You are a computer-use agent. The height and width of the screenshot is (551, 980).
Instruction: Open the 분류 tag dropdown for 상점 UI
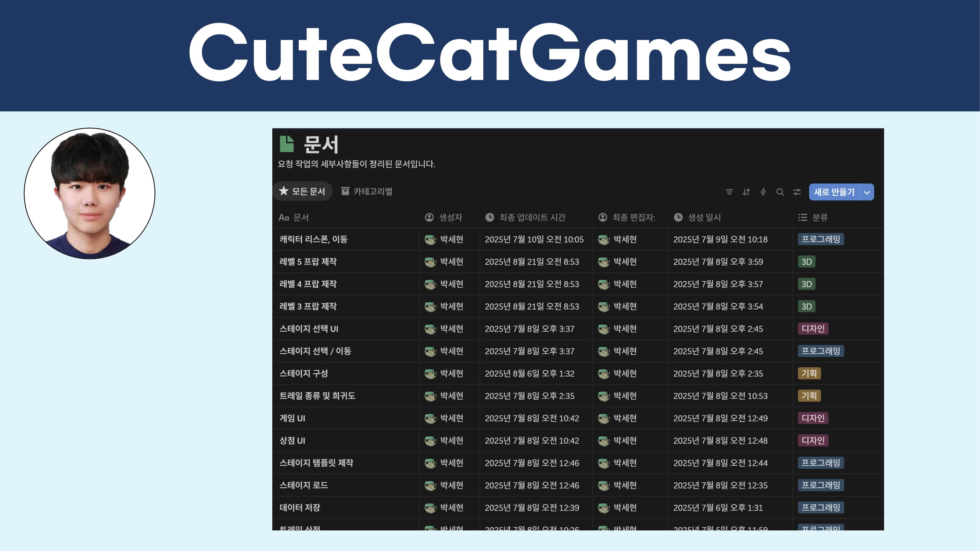tap(812, 440)
